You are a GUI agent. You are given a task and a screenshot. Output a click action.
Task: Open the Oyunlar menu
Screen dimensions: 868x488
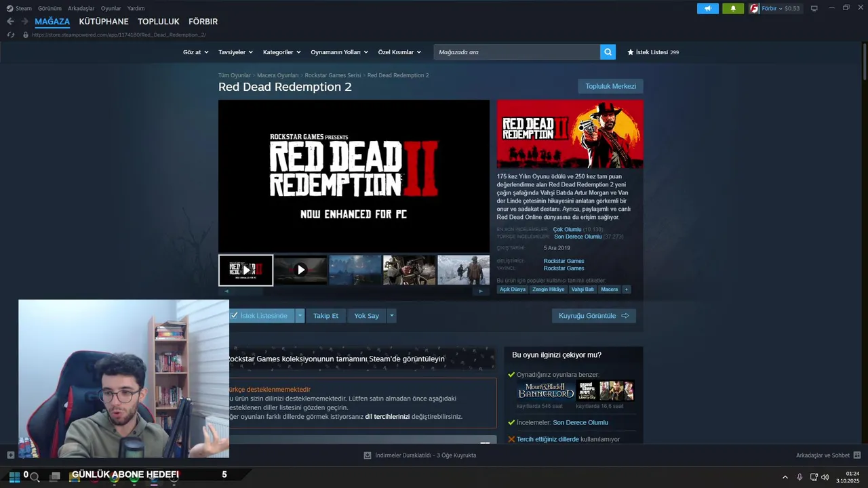coord(111,8)
